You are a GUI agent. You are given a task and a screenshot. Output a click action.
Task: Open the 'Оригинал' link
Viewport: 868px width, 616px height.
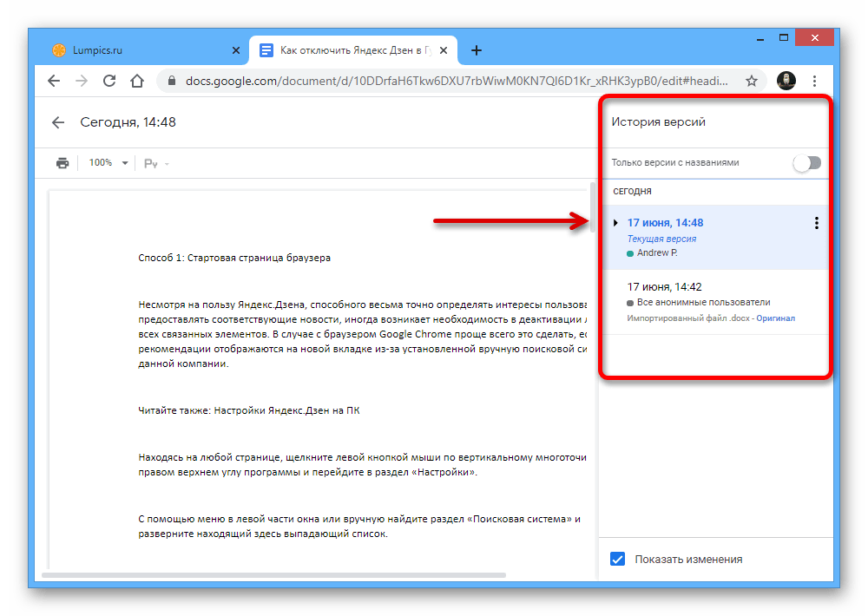pos(775,318)
